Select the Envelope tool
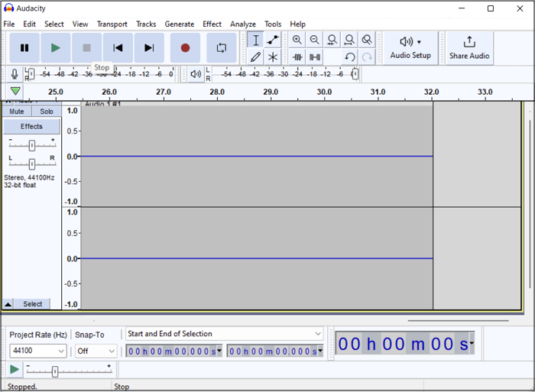This screenshot has height=392, width=535. (x=273, y=40)
